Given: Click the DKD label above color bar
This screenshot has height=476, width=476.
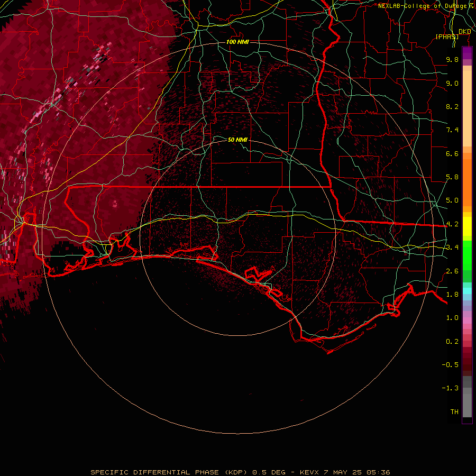Looking at the screenshot, I should click(x=465, y=32).
